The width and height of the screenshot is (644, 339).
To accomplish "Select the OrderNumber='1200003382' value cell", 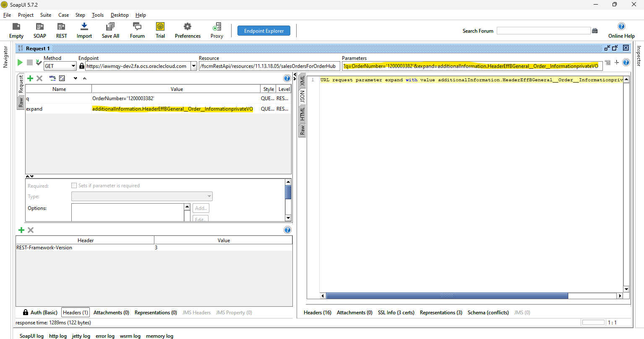I will click(176, 98).
